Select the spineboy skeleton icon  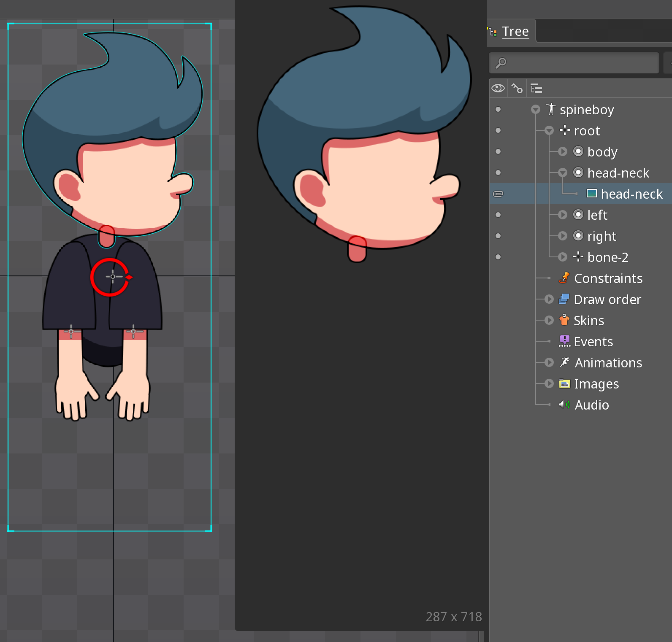point(551,109)
